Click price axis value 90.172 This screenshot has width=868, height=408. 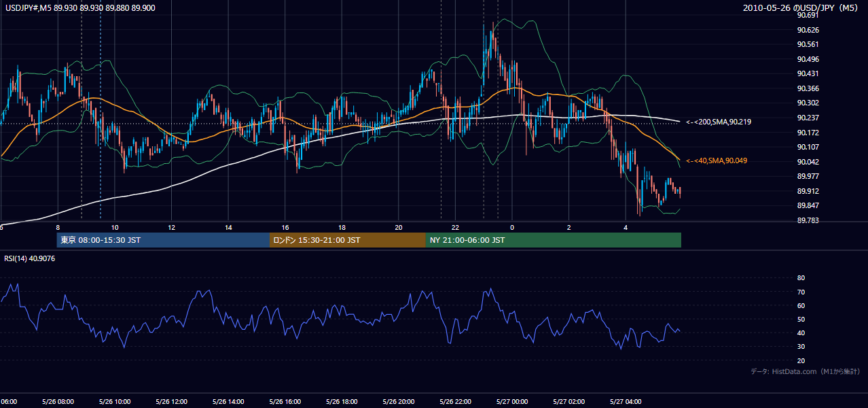(x=808, y=132)
